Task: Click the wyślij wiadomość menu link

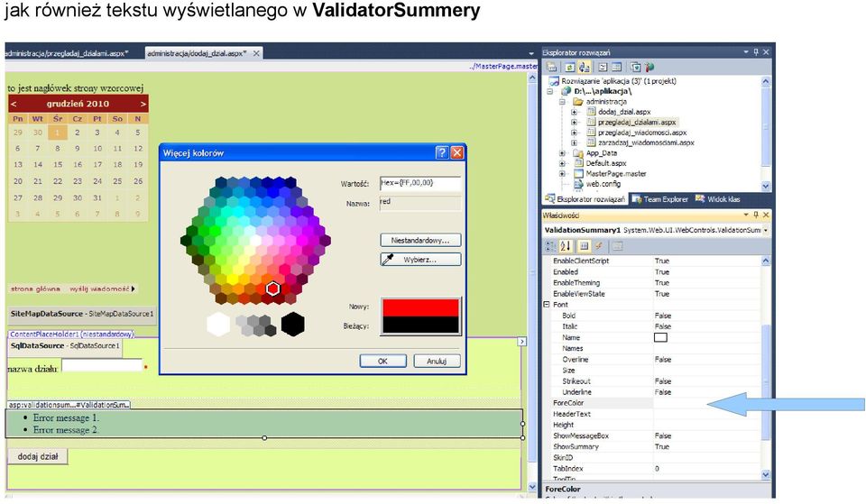Action: 99,289
